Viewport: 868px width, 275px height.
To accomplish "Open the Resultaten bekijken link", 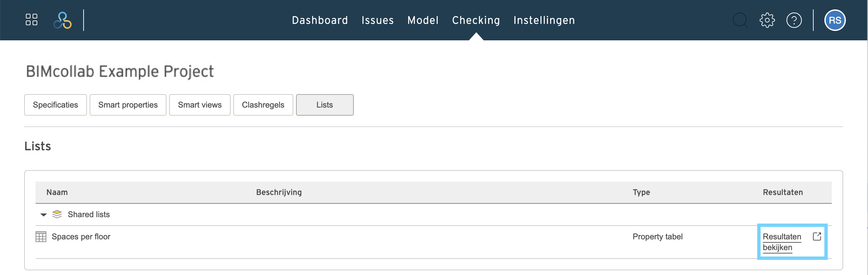I will tap(782, 242).
